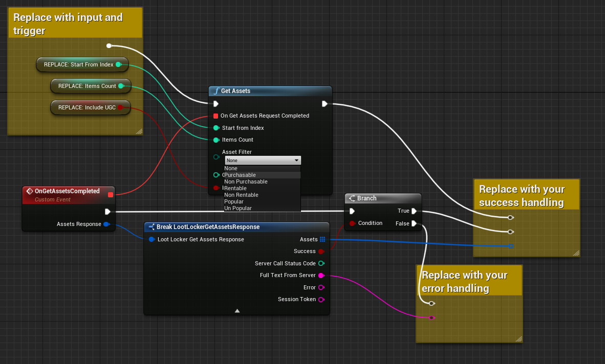Screen dimensions: 605x364
Task: Select Purchasable from the Asset Filter list
Action: click(240, 175)
